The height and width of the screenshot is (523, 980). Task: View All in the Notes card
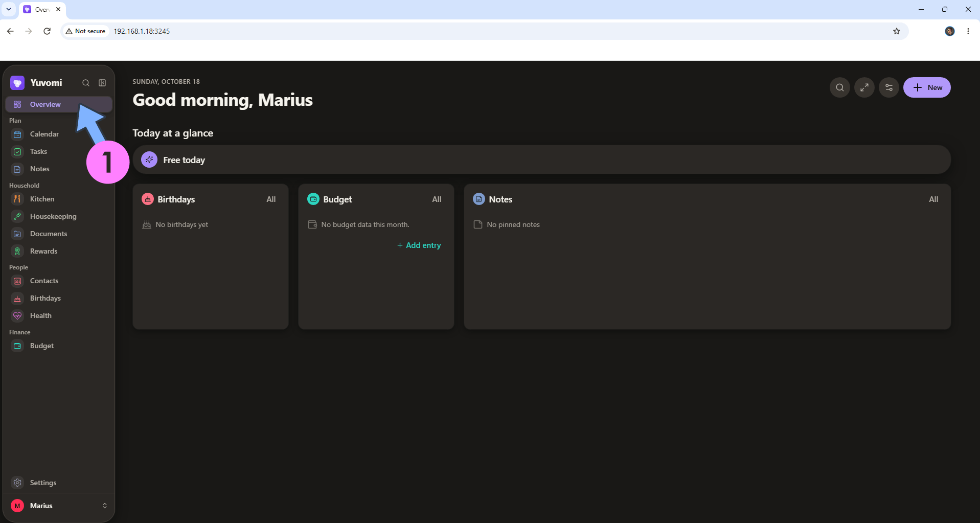933,199
